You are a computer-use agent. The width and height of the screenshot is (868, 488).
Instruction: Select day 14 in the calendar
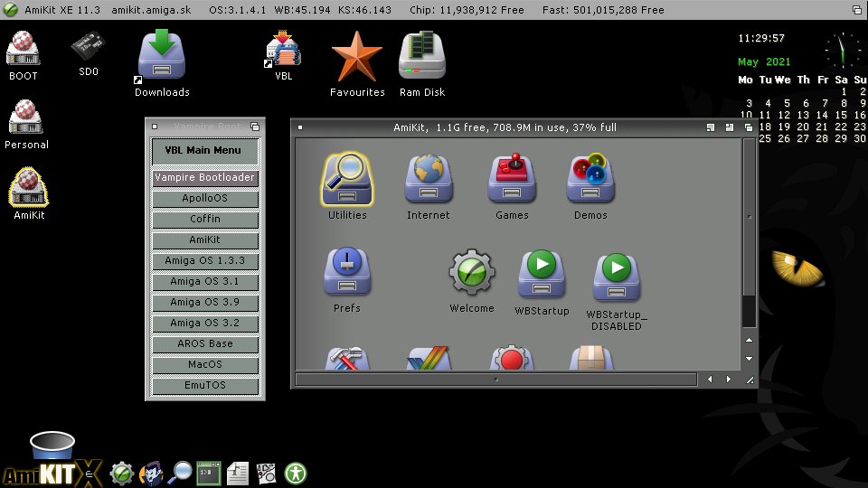point(822,115)
